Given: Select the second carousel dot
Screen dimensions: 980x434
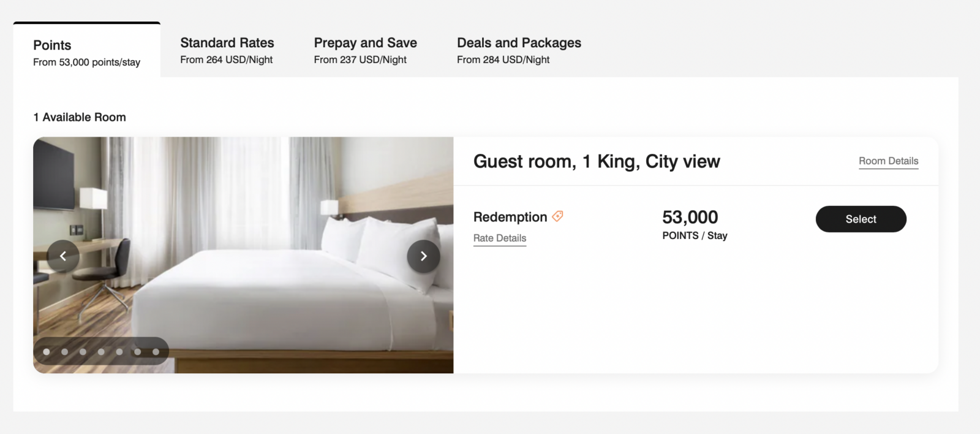Looking at the screenshot, I should pos(65,352).
